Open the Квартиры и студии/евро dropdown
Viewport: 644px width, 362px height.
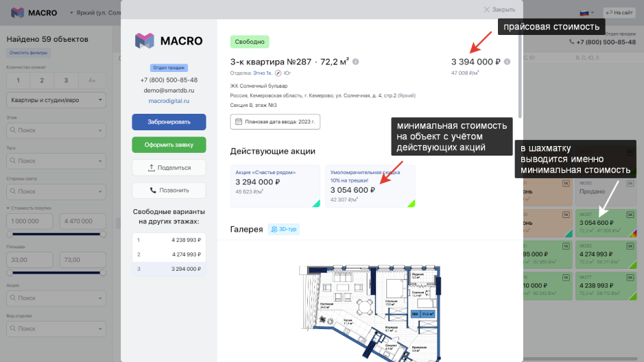56,100
